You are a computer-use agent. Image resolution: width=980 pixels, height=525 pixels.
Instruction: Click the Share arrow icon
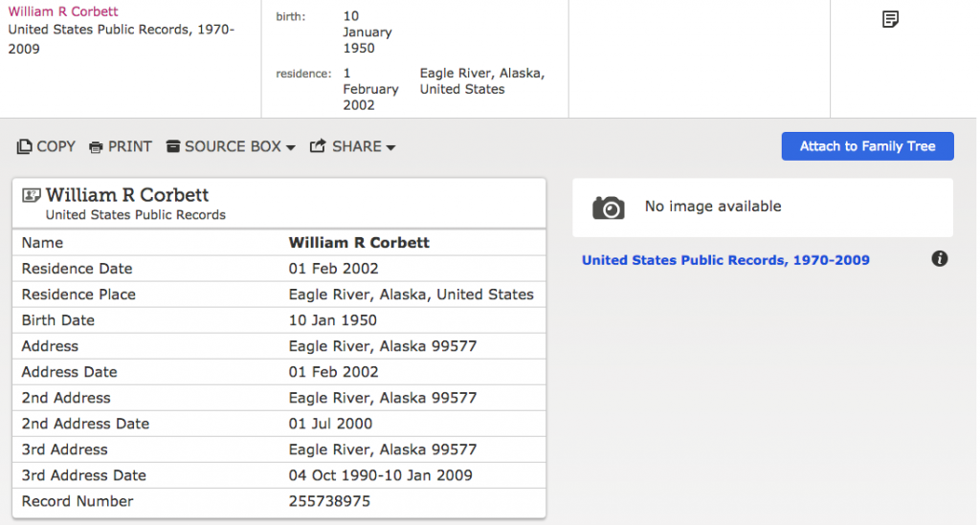click(x=318, y=146)
